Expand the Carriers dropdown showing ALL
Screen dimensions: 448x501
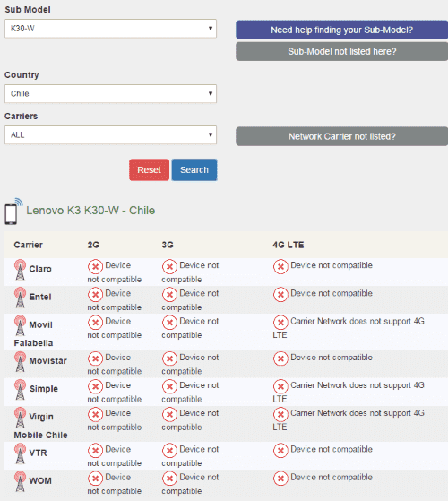pos(110,134)
